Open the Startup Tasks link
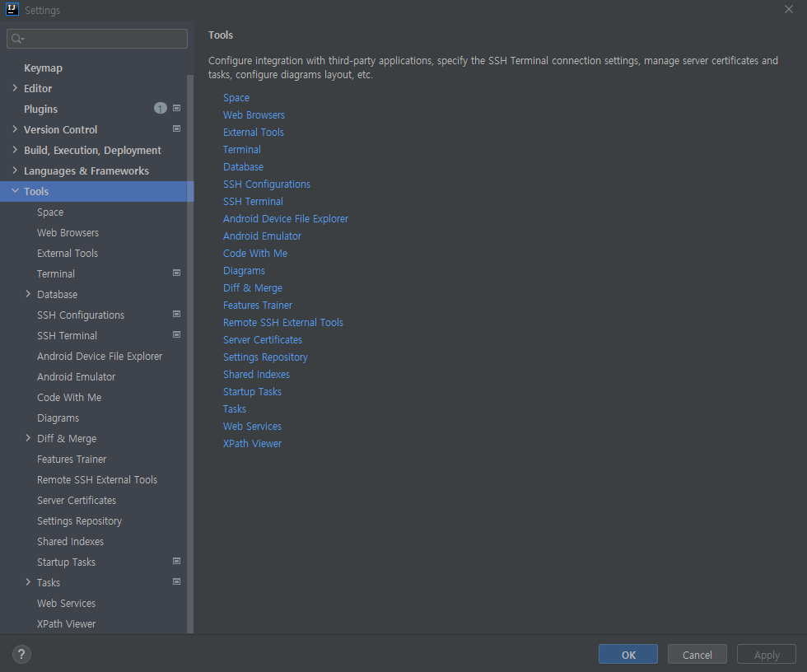Image resolution: width=807 pixels, height=672 pixels. pyautogui.click(x=252, y=391)
